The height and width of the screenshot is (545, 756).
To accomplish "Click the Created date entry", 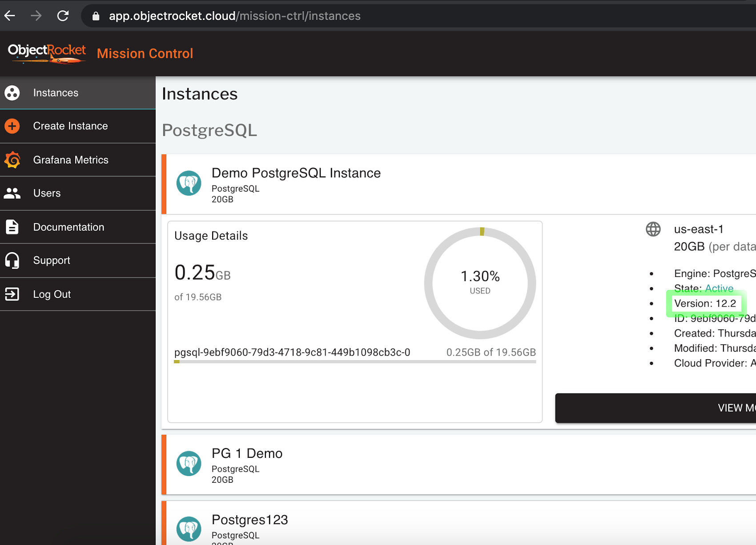I will [715, 333].
